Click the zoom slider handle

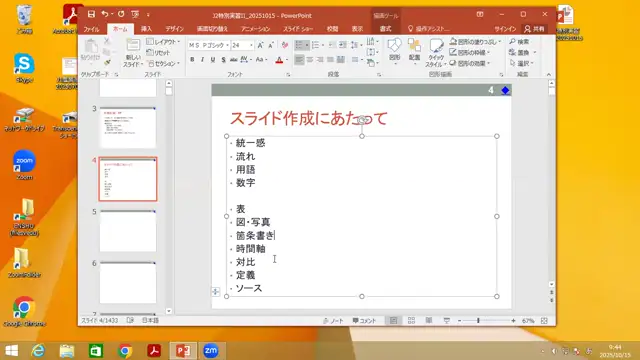[478, 321]
